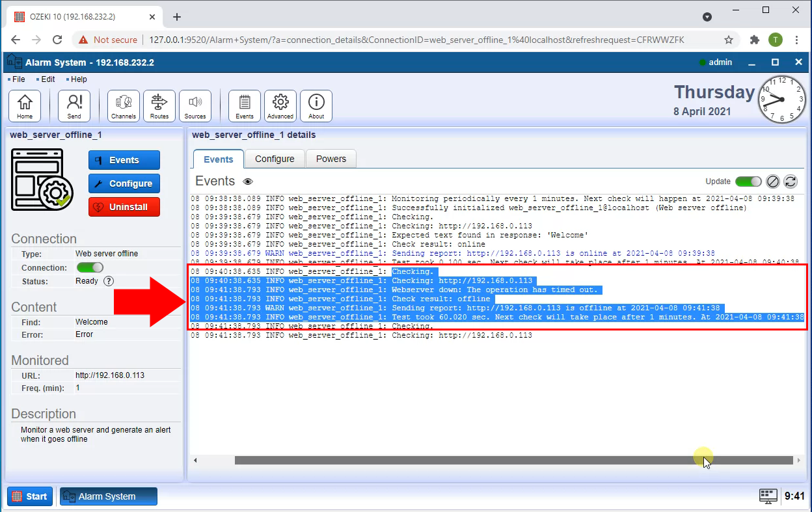This screenshot has height=512, width=812.
Task: Click the keyboard icon in taskbar tray
Action: (x=768, y=496)
